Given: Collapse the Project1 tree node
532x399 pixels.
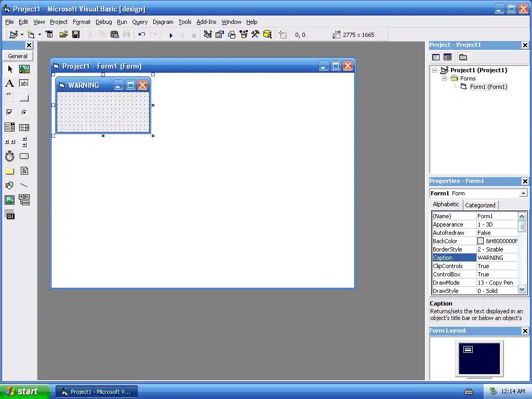Looking at the screenshot, I should coord(435,70).
